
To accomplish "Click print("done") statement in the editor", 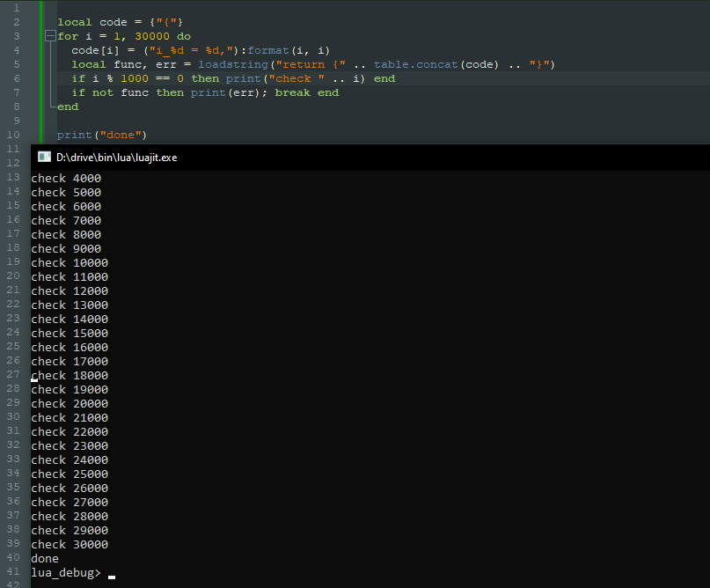I will 102,135.
